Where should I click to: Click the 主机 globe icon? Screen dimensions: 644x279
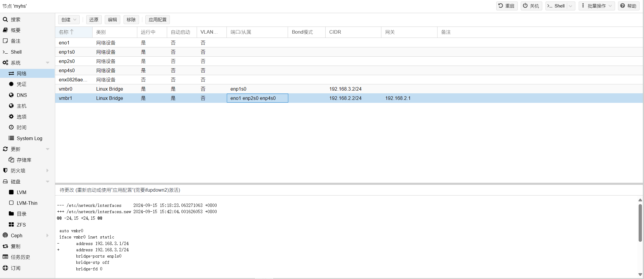click(11, 106)
